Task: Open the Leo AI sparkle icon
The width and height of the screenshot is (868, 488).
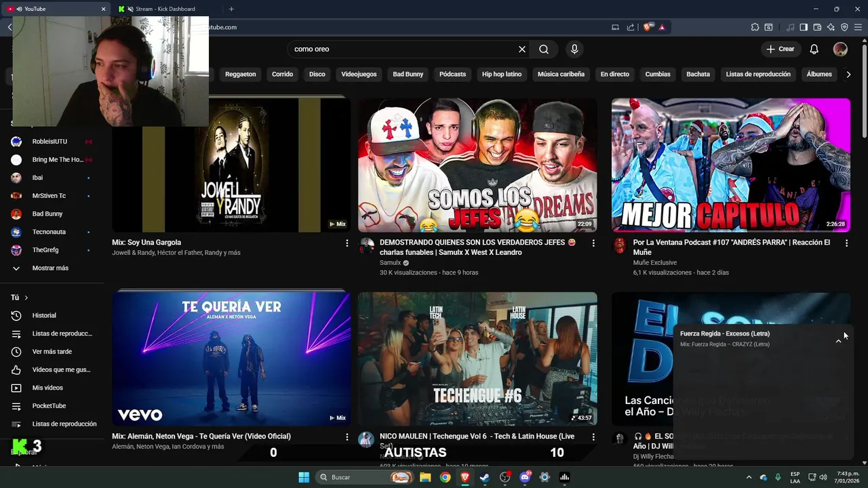Action: tap(831, 27)
